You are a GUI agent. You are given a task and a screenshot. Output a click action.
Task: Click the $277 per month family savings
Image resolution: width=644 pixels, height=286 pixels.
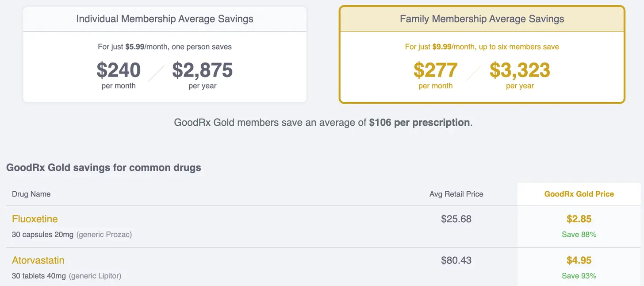pos(435,70)
